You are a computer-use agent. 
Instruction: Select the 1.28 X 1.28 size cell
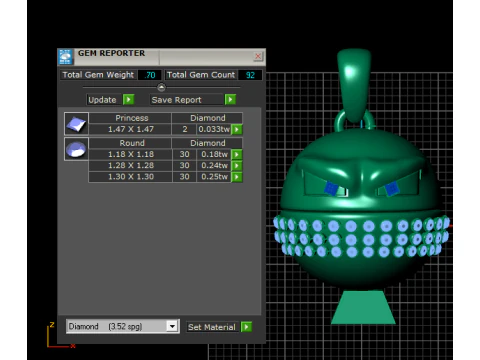coord(131,165)
